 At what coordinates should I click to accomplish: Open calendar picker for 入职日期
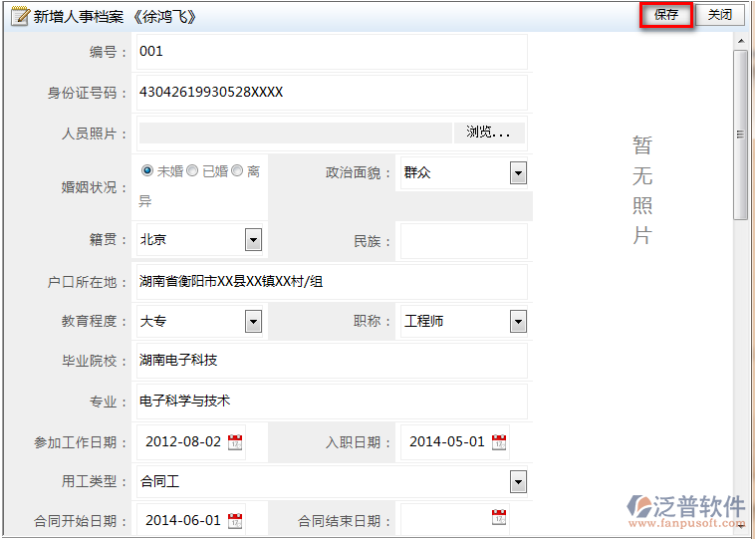[499, 442]
